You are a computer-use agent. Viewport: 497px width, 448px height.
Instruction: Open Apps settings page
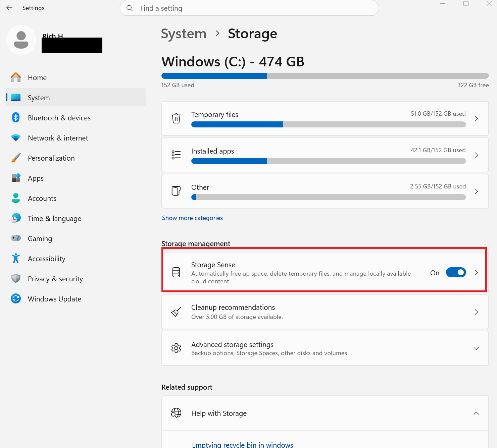pyautogui.click(x=76, y=178)
